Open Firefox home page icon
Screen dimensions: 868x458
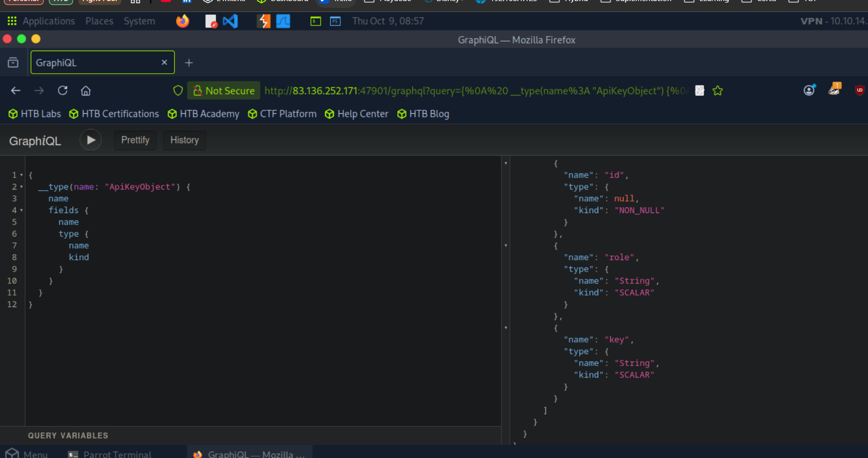click(86, 91)
